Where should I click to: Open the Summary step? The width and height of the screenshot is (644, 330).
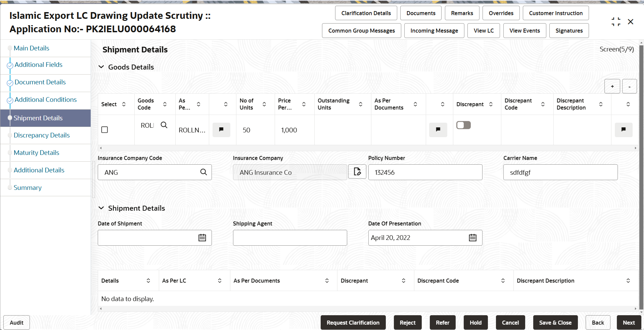coord(28,188)
